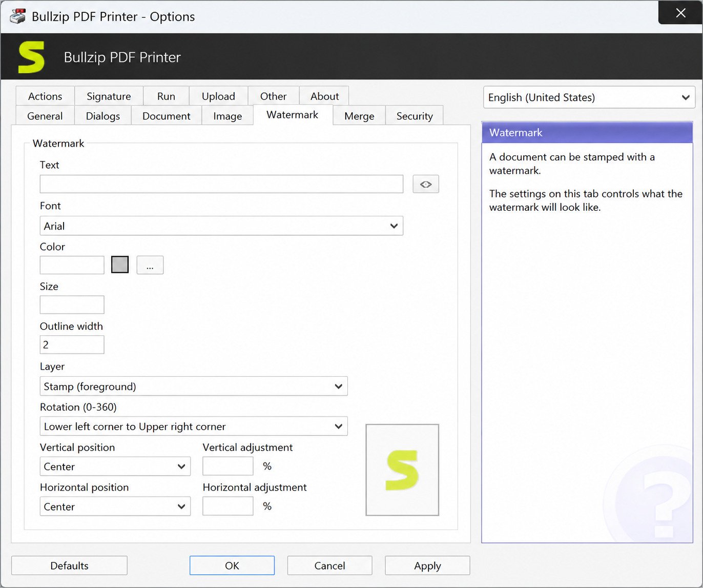
Task: Expand the Layer dropdown Stamp (foreground)
Action: [194, 386]
